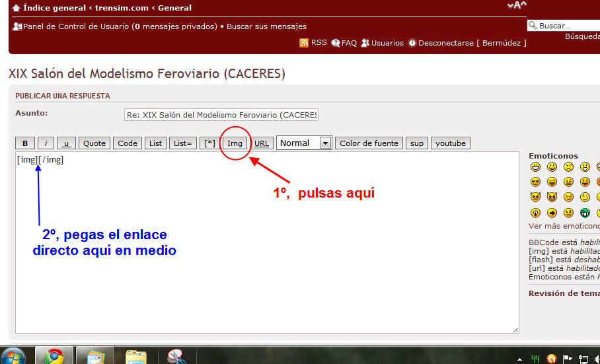Toggle underline with the u button
The image size is (600, 364).
[x=66, y=143]
